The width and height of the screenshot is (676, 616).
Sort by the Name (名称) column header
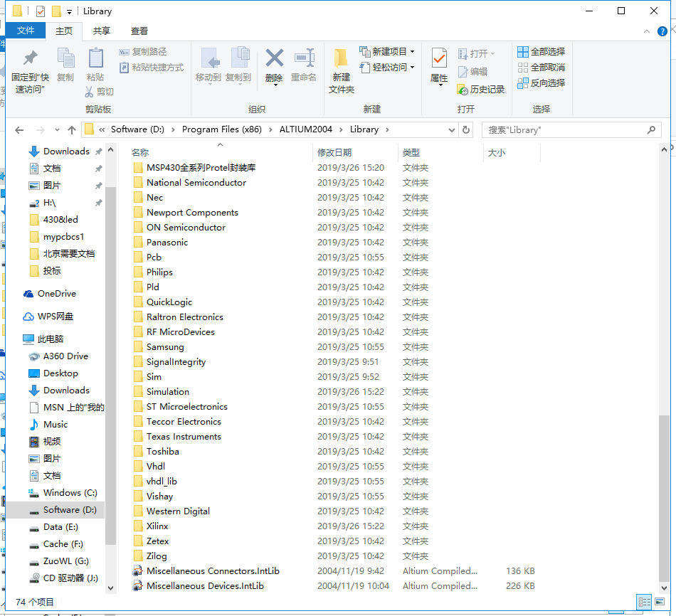click(140, 153)
